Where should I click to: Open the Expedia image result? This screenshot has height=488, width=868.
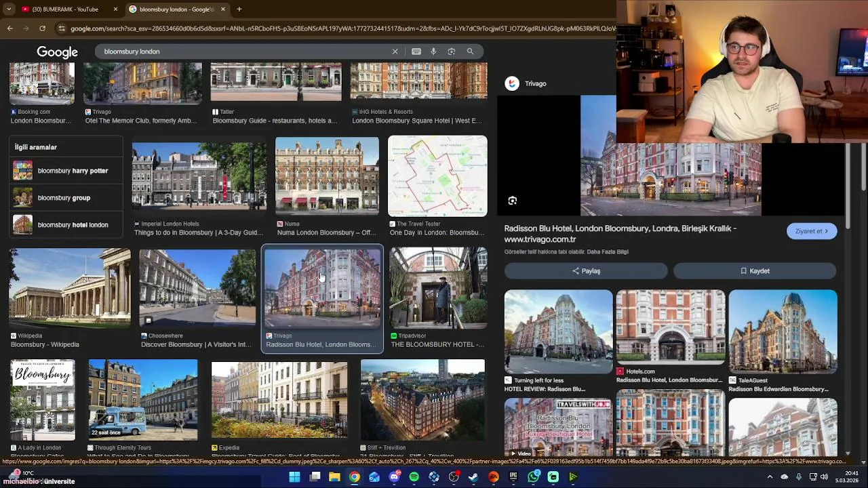point(279,400)
